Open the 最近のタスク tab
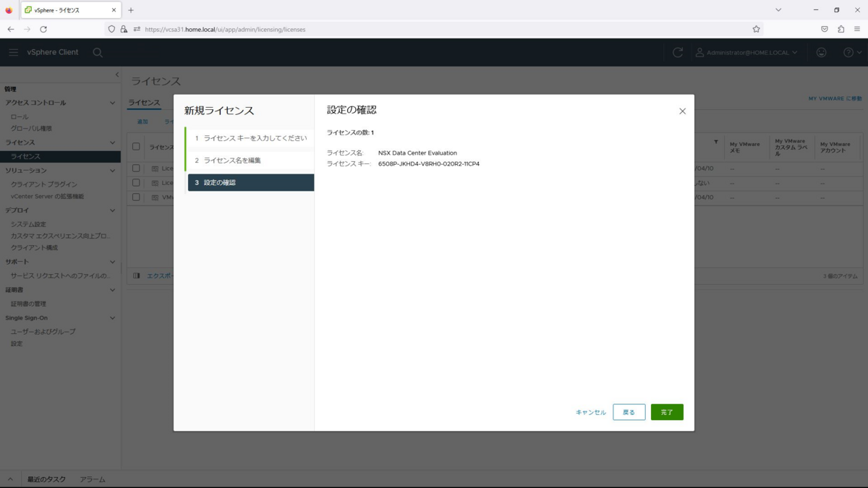This screenshot has height=488, width=868. pyautogui.click(x=46, y=479)
